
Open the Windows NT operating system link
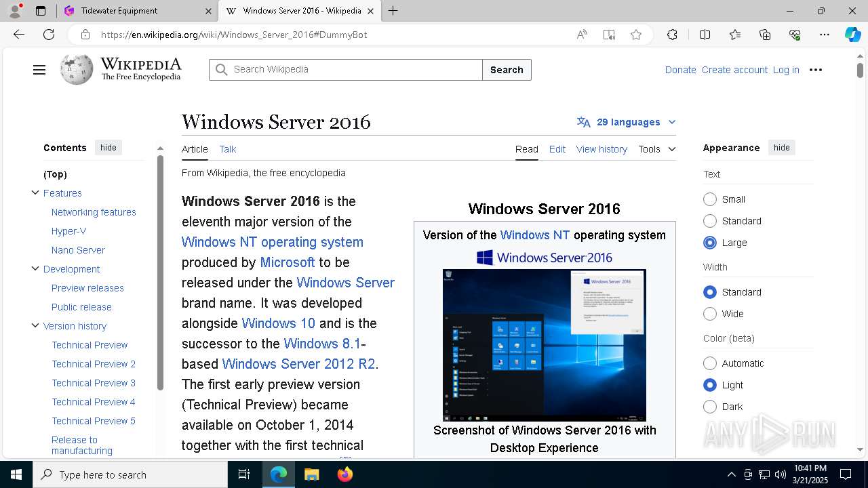click(x=273, y=242)
